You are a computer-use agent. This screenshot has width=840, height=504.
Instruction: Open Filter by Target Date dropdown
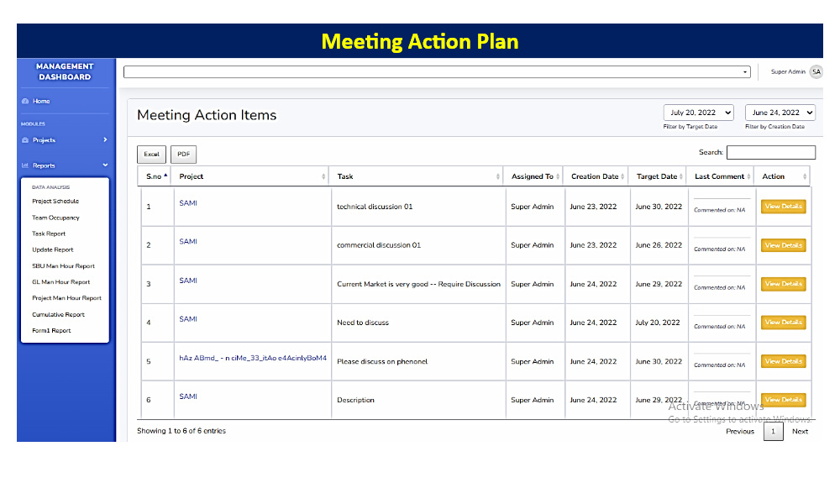click(699, 113)
